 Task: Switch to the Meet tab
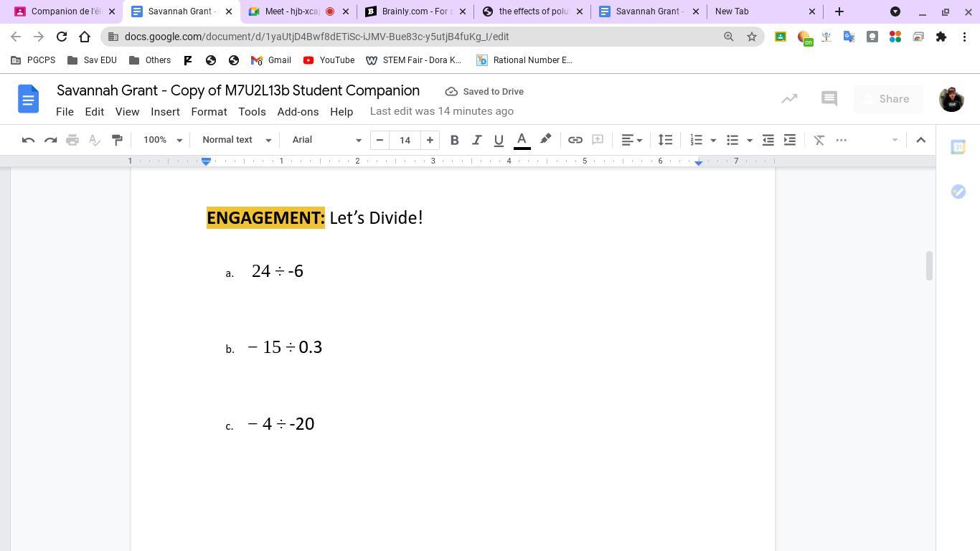tap(298, 11)
